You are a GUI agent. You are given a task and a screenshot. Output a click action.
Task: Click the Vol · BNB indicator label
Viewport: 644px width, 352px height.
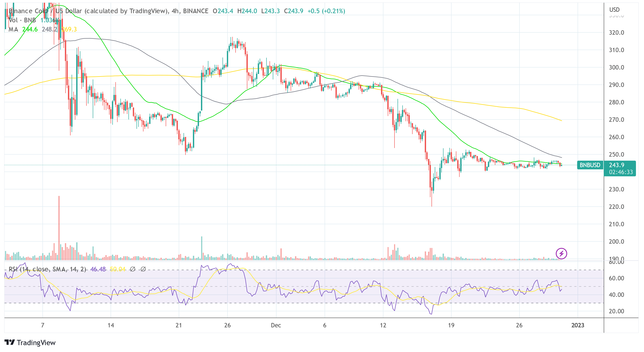(22, 20)
